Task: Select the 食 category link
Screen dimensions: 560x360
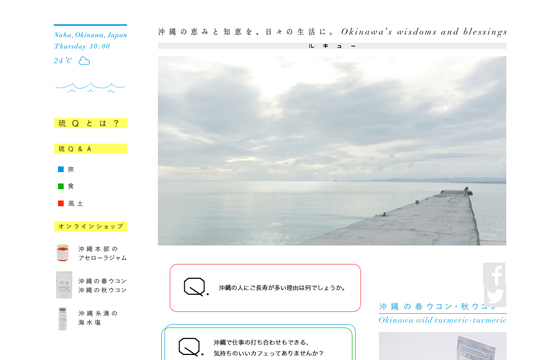Action: coord(71,186)
